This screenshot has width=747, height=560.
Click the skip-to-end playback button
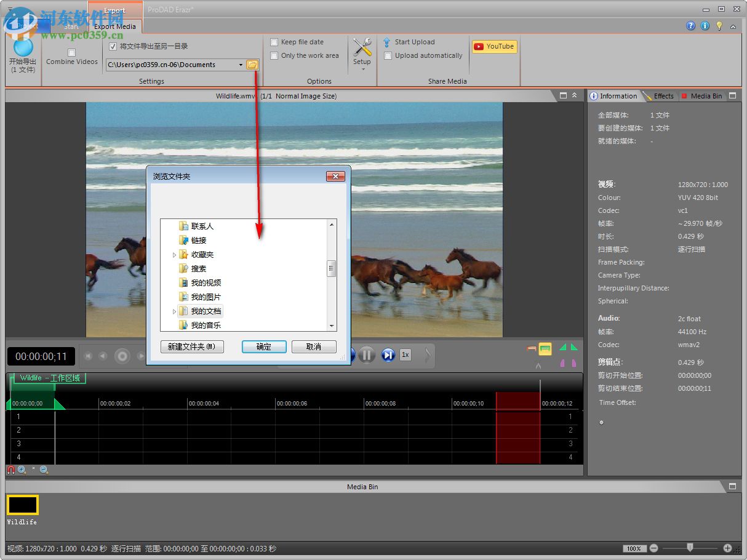pyautogui.click(x=388, y=354)
